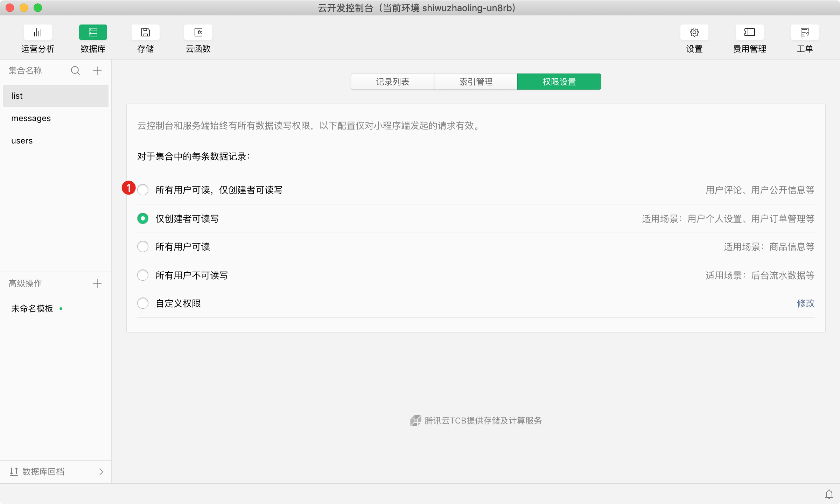Click the 数据库 database toolbar icon

click(x=93, y=33)
